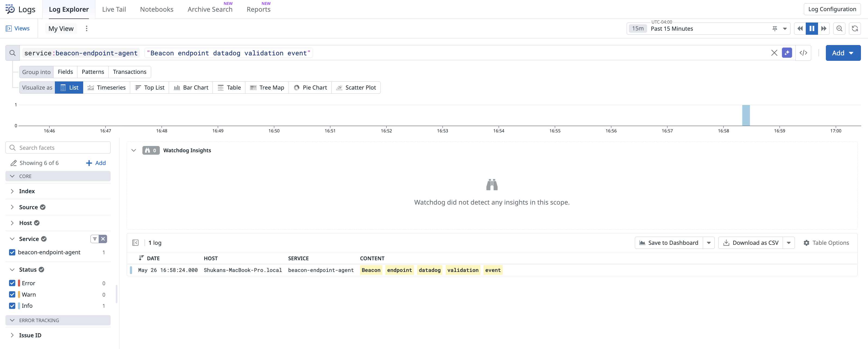Step the time range backward
The height and width of the screenshot is (349, 868).
(x=800, y=28)
